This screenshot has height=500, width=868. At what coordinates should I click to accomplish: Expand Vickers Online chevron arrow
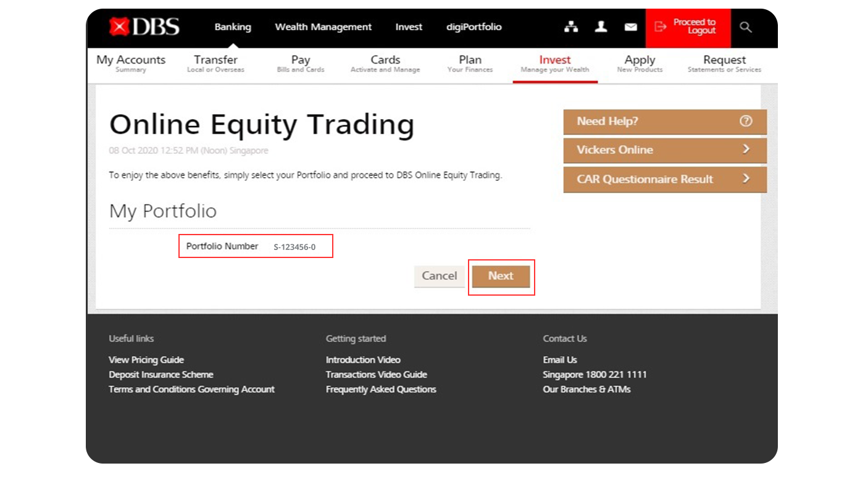click(746, 149)
